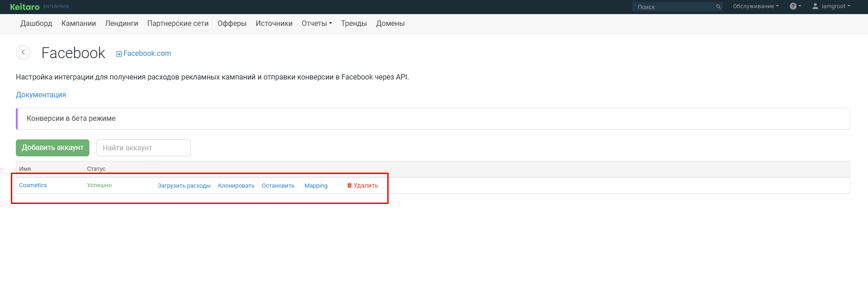Go to the Тренды page
The image size is (868, 288).
pos(354,24)
